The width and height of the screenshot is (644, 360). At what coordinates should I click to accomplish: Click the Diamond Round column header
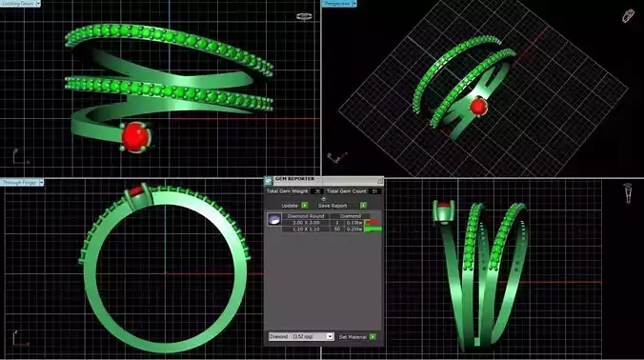(x=306, y=216)
